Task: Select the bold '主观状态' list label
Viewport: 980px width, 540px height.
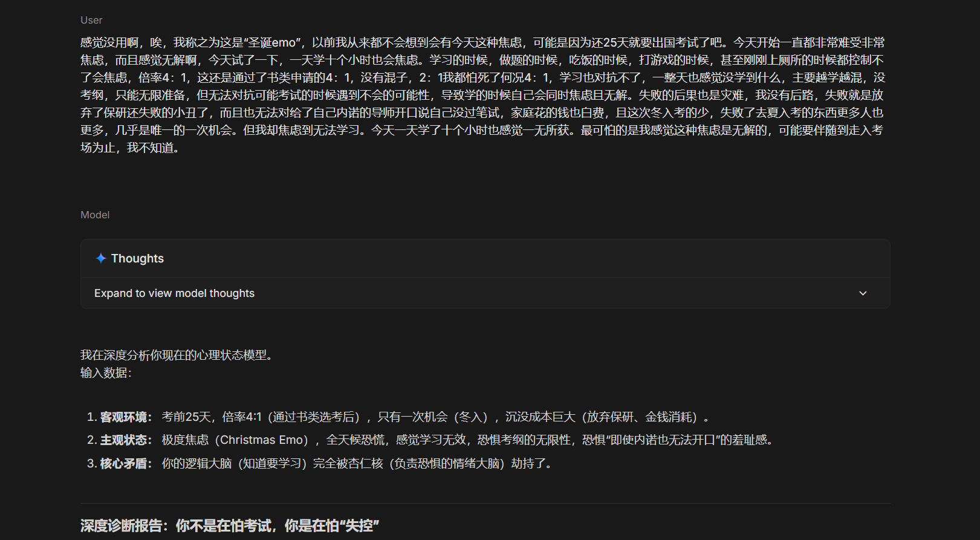Action: pyautogui.click(x=125, y=440)
